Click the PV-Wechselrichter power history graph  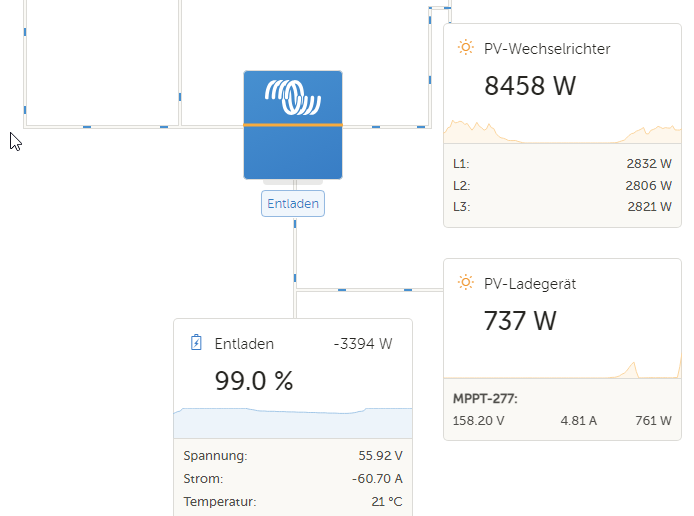point(563,131)
